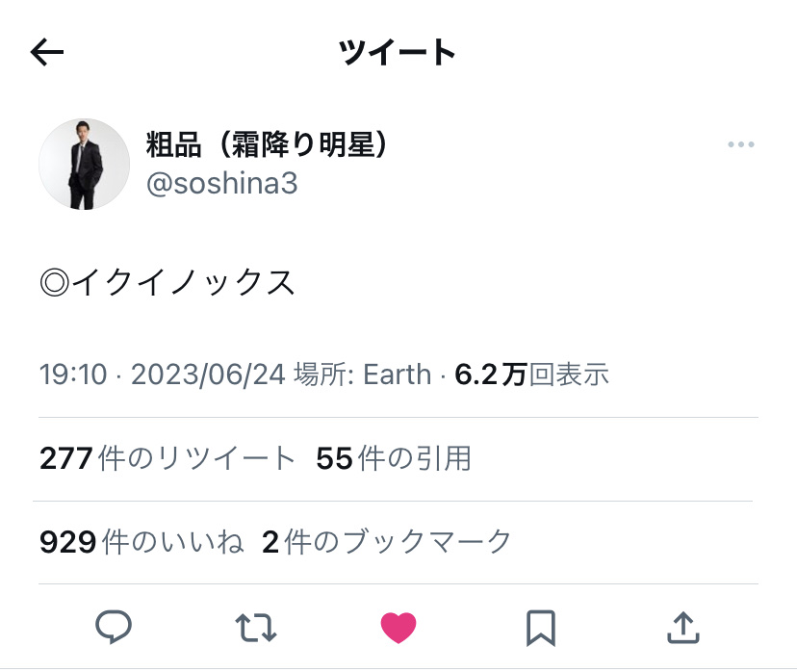
Task: Tap the ツイート header title
Action: (398, 53)
